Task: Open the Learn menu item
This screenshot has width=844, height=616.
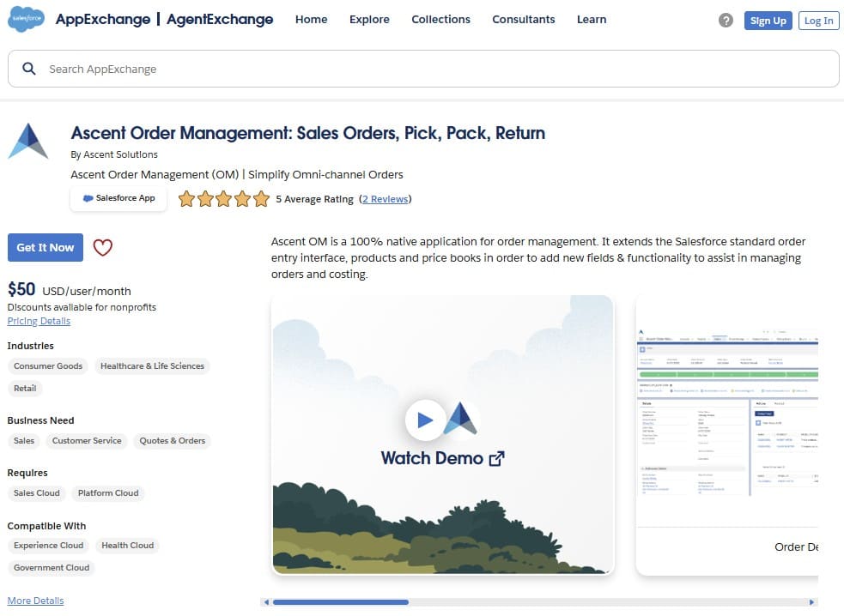Action: click(592, 20)
